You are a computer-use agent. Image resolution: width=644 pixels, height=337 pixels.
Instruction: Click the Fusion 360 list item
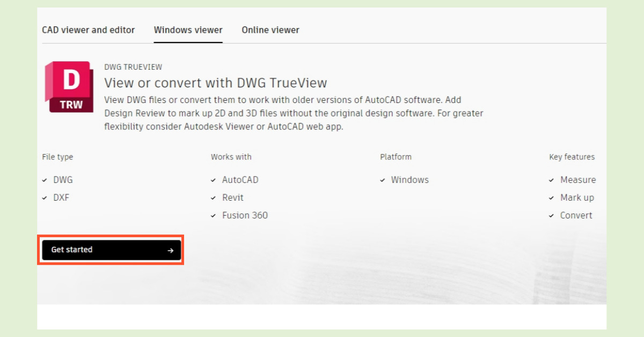(245, 215)
